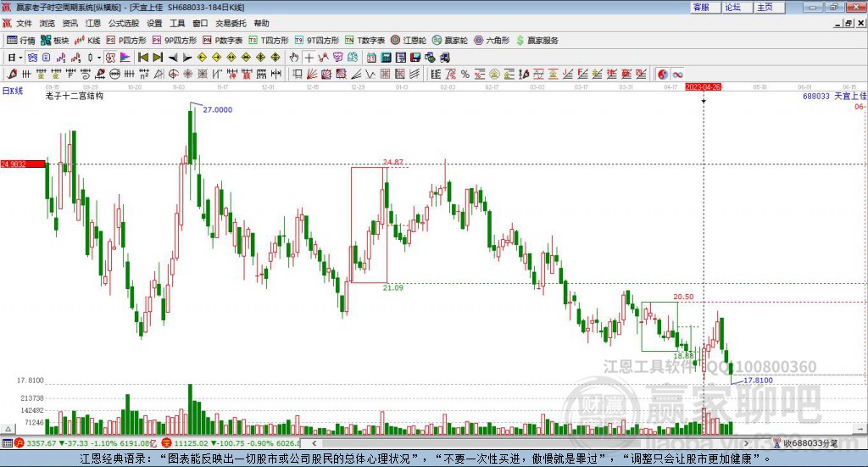Open the calculator icon
868x467 pixels.
pos(386,58)
